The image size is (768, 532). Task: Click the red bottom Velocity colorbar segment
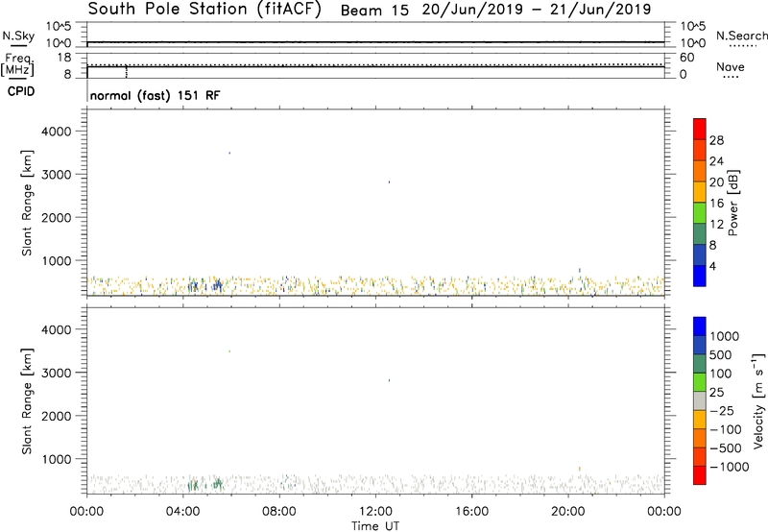coord(700,475)
